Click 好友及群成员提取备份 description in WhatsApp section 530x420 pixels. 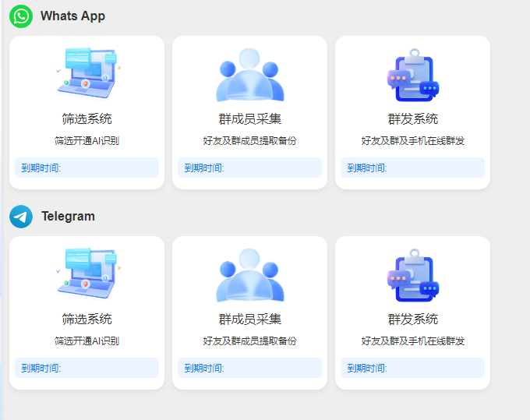pyautogui.click(x=249, y=140)
